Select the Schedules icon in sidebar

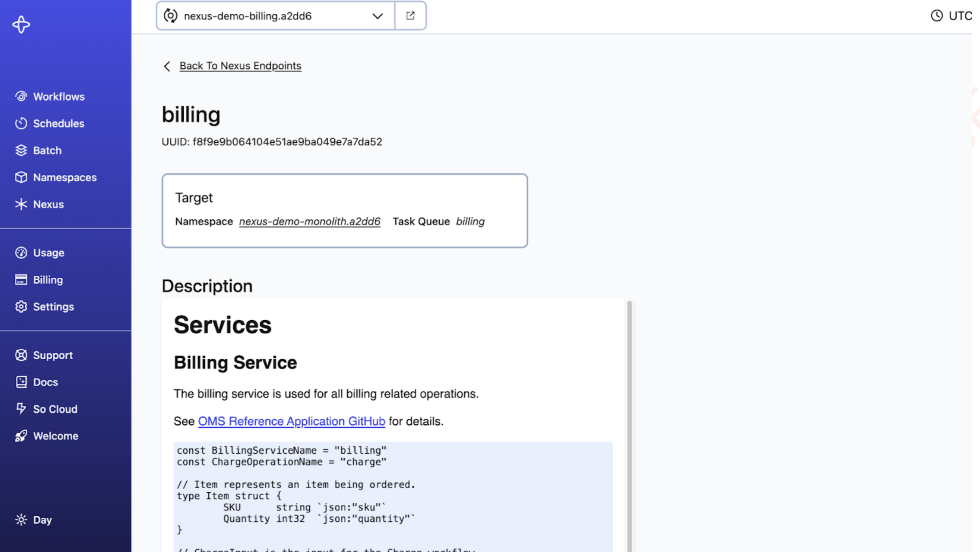click(x=19, y=123)
